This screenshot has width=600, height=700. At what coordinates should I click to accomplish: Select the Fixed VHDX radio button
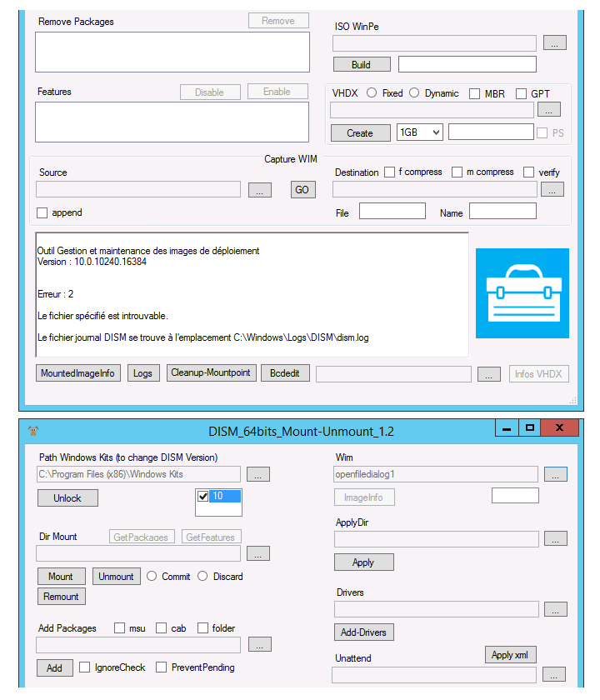tap(372, 92)
